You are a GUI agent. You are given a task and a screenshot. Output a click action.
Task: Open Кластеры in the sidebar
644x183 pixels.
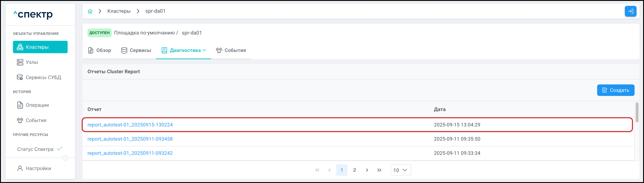point(40,47)
